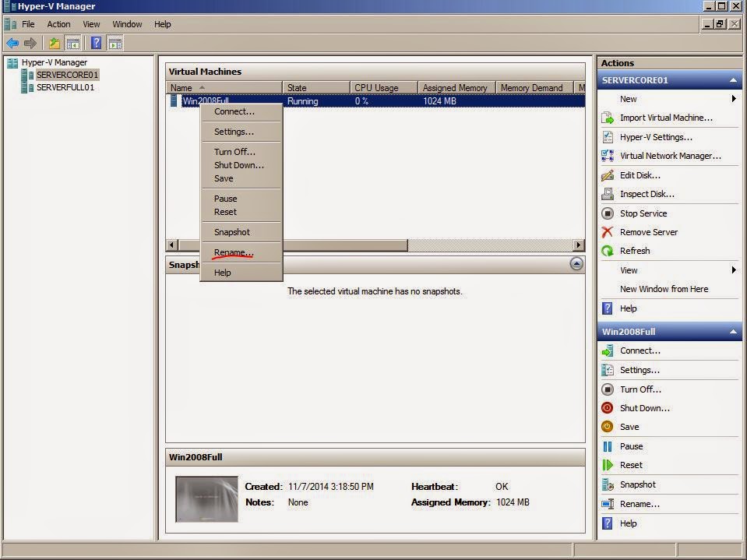This screenshot has width=747, height=560.
Task: Choose Shut Down... in the context menu
Action: coord(241,165)
